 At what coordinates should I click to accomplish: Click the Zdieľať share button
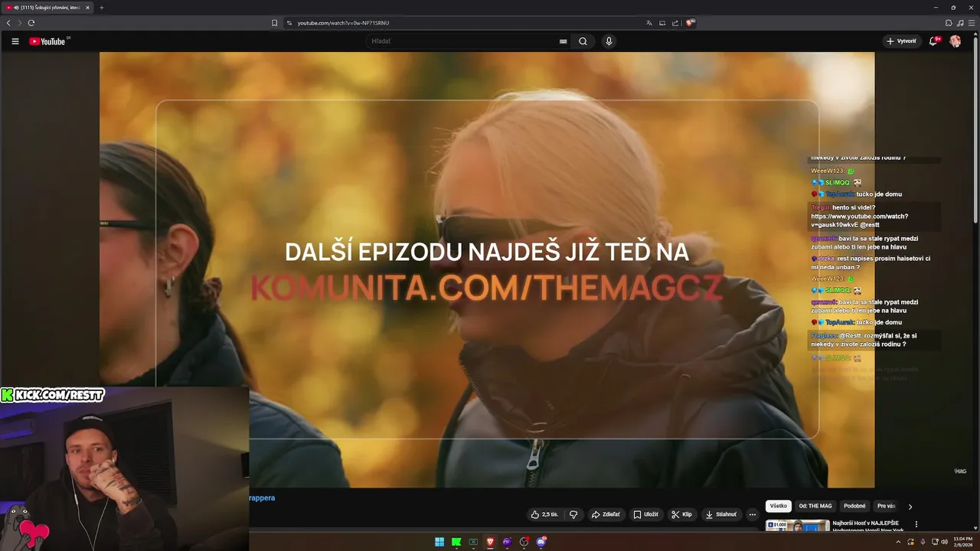coord(606,514)
